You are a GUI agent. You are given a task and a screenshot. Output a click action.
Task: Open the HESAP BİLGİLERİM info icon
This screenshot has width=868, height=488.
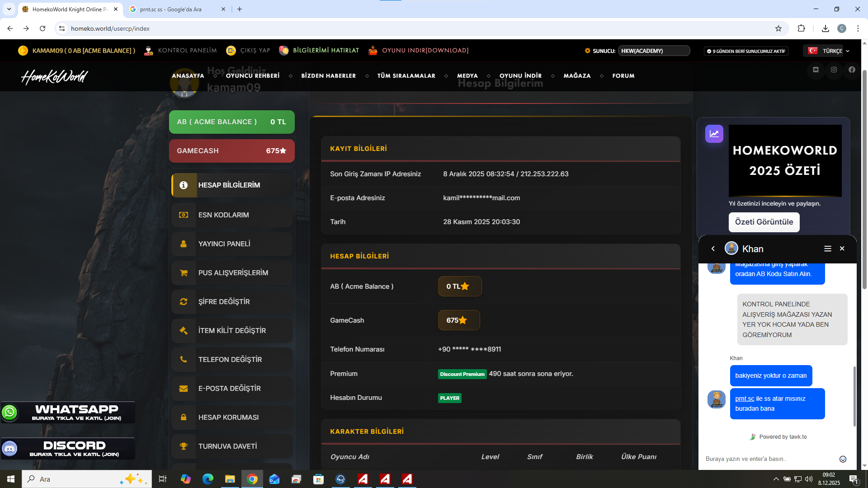pyautogui.click(x=184, y=185)
